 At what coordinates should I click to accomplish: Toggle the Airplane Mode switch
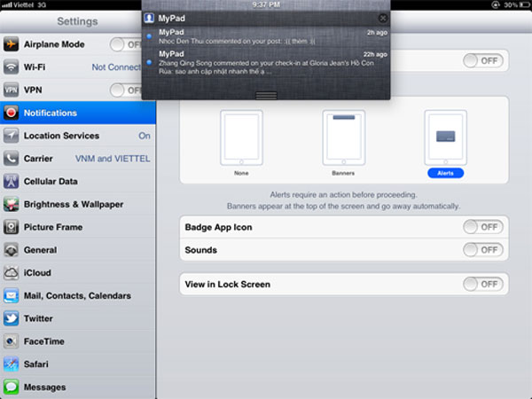point(126,44)
